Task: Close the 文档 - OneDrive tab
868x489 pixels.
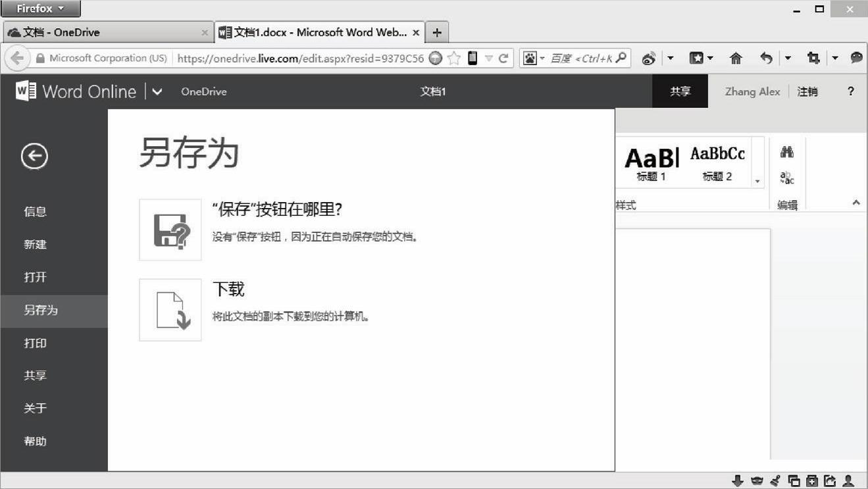Action: click(205, 32)
